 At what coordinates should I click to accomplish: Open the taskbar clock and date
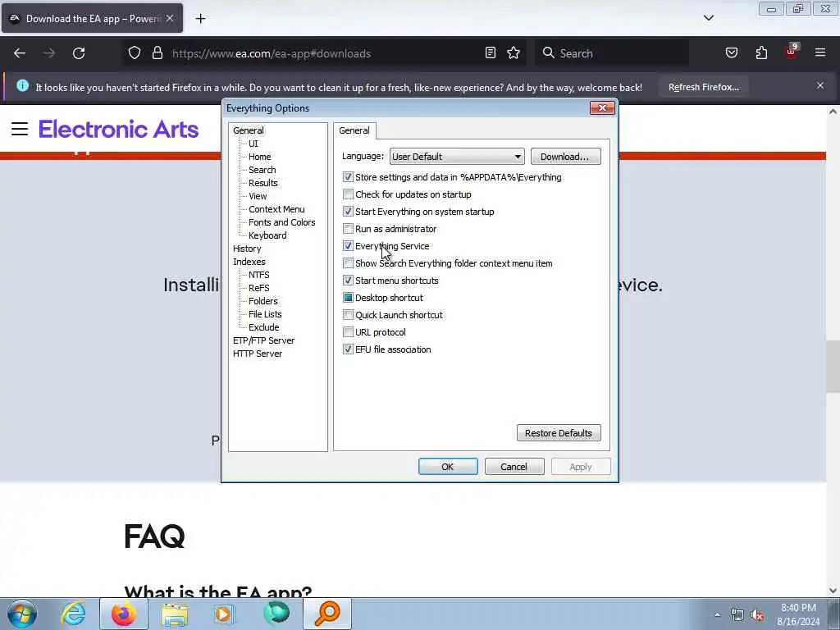(x=798, y=614)
